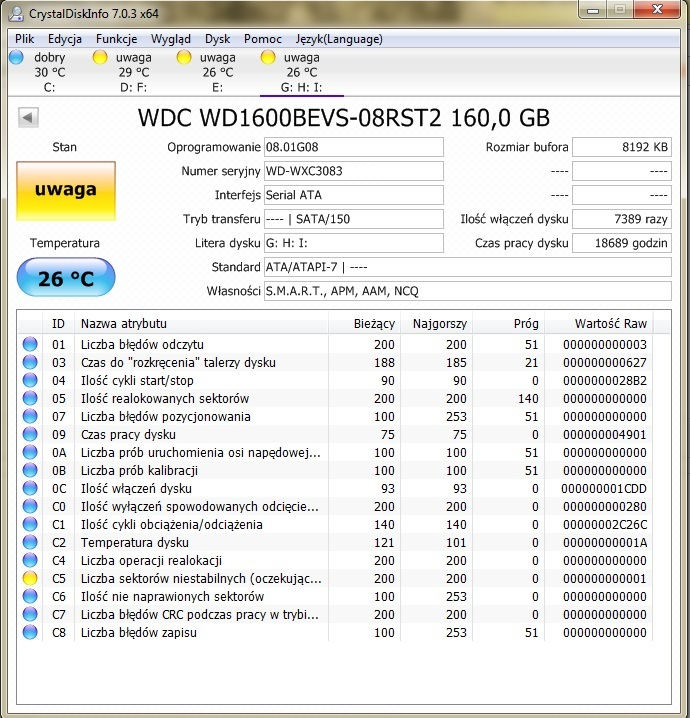Click the yellow uwaga health status button
The height and width of the screenshot is (718, 690).
pyautogui.click(x=66, y=191)
